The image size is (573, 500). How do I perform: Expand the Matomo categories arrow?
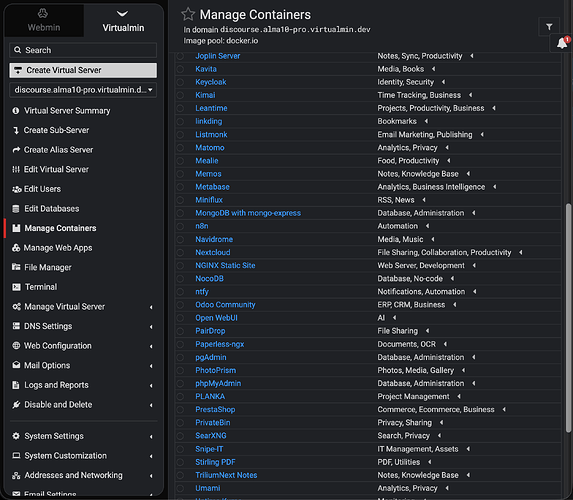point(447,148)
